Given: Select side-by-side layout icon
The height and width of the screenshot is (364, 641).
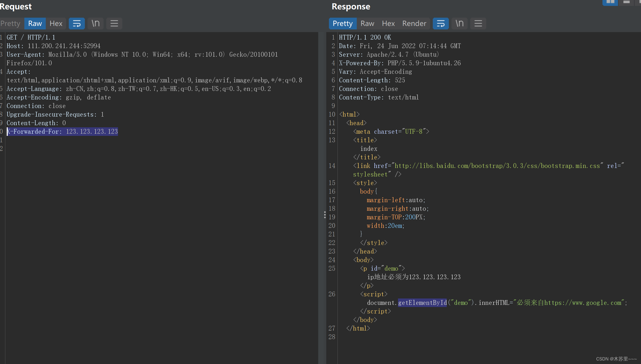Looking at the screenshot, I should 610,2.
